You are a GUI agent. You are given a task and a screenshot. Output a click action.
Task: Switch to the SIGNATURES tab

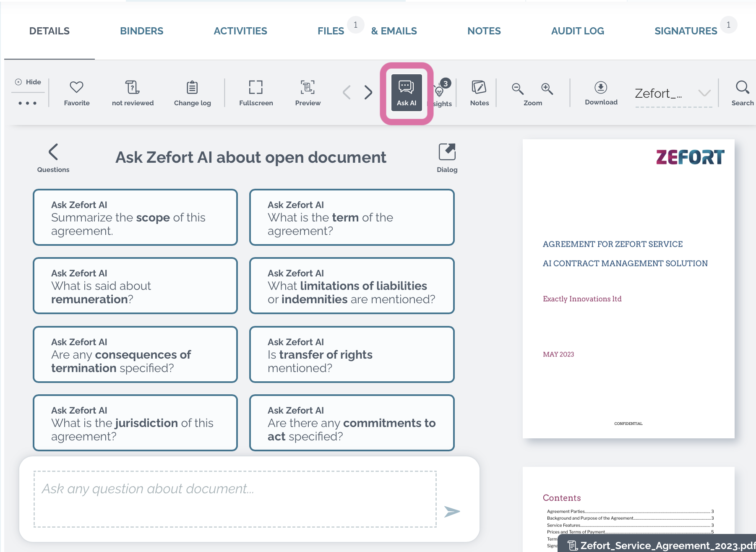coord(686,31)
